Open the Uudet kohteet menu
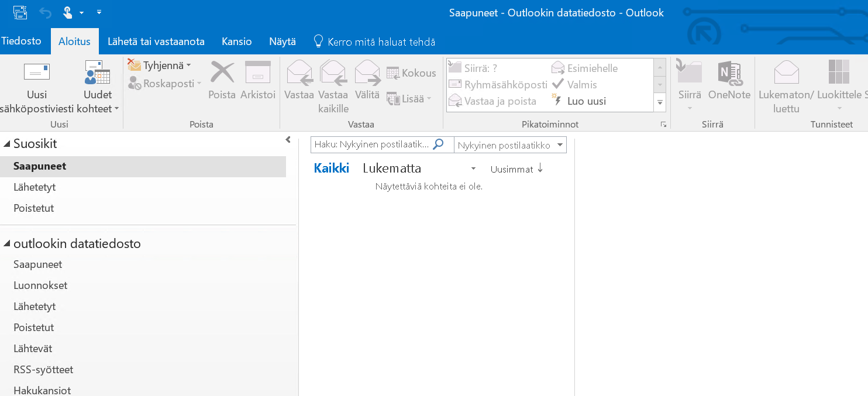This screenshot has width=868, height=396. coord(98,87)
